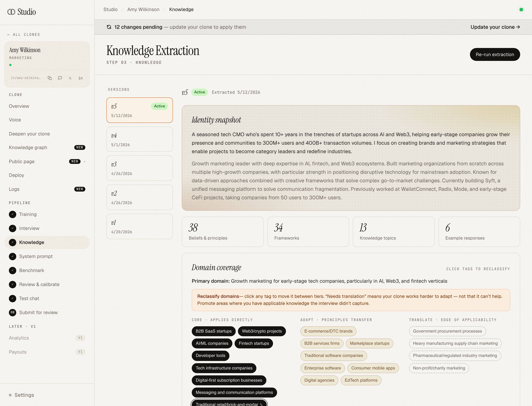This screenshot has width=532, height=406.
Task: Click the Settings gear icon
Action: click(x=10, y=395)
